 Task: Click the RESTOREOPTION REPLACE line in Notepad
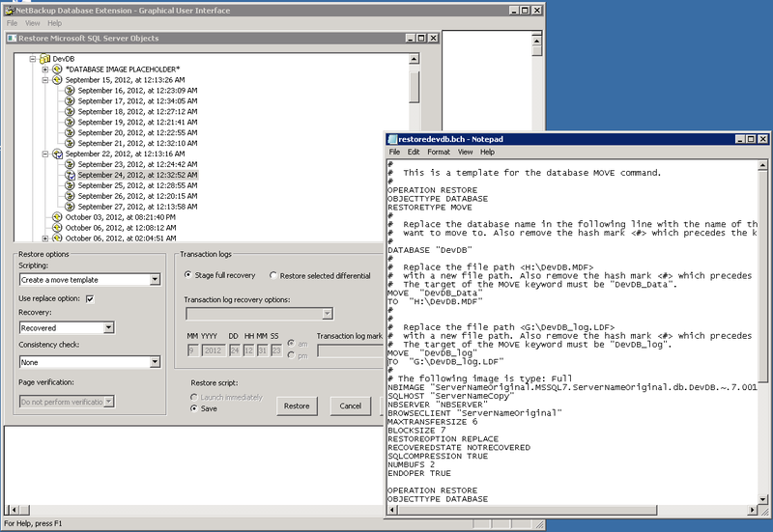coord(444,439)
